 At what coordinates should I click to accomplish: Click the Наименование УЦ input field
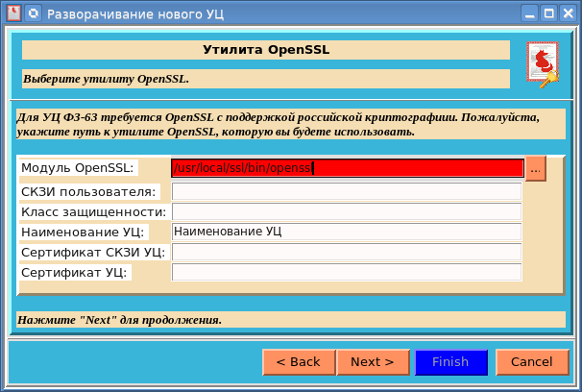pos(347,232)
